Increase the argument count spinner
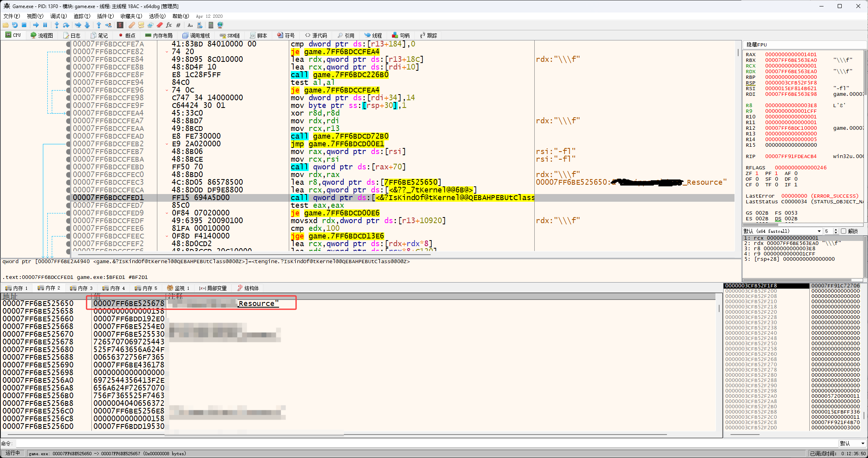The width and height of the screenshot is (868, 458). pyautogui.click(x=836, y=230)
